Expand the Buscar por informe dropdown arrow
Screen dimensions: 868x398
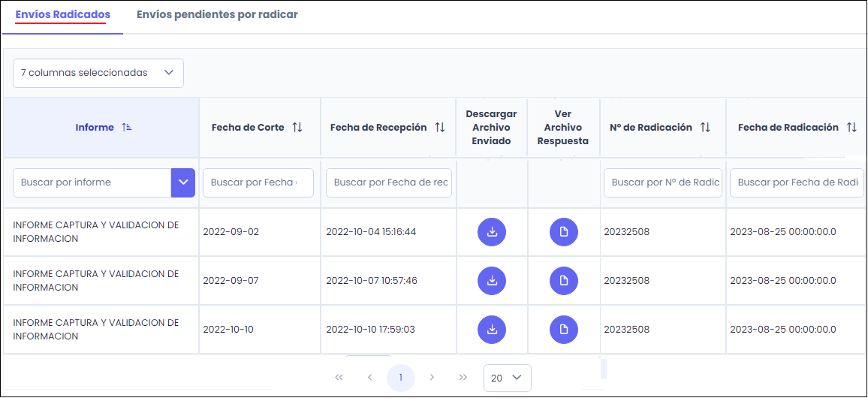point(183,182)
